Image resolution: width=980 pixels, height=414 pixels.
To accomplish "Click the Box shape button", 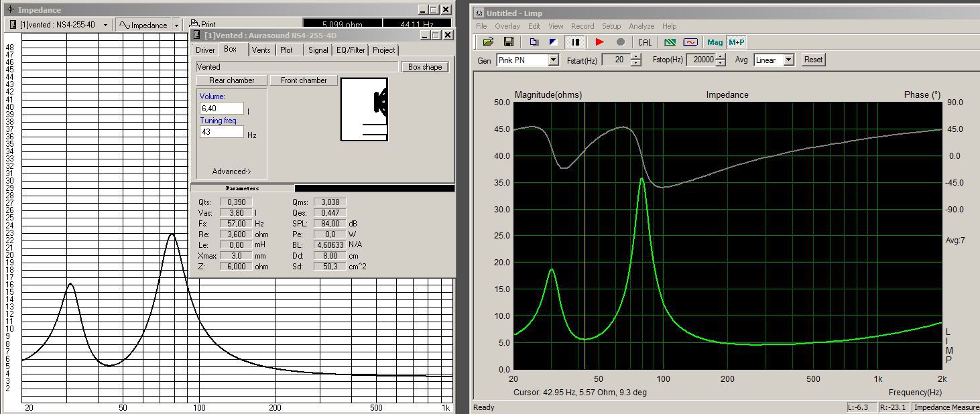I will [425, 67].
